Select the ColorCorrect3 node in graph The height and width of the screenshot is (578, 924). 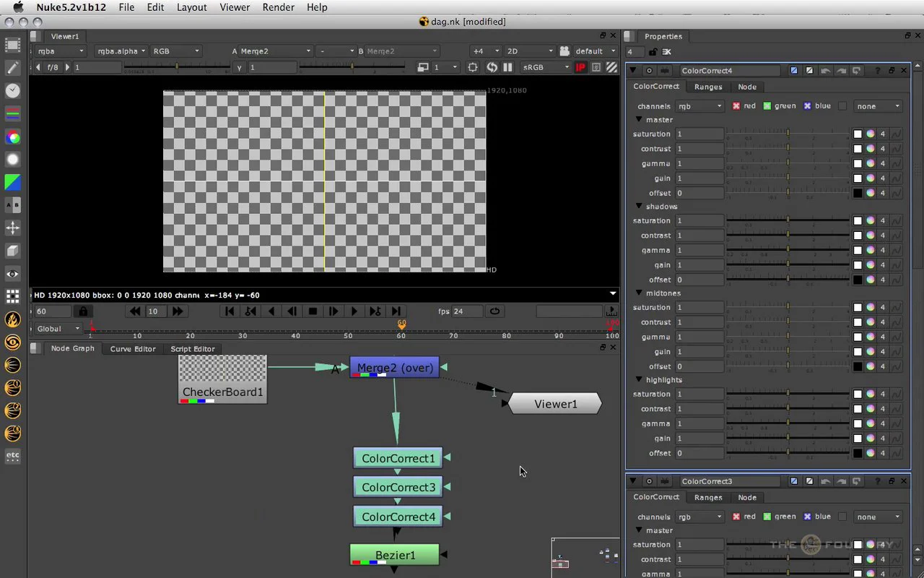tap(398, 488)
